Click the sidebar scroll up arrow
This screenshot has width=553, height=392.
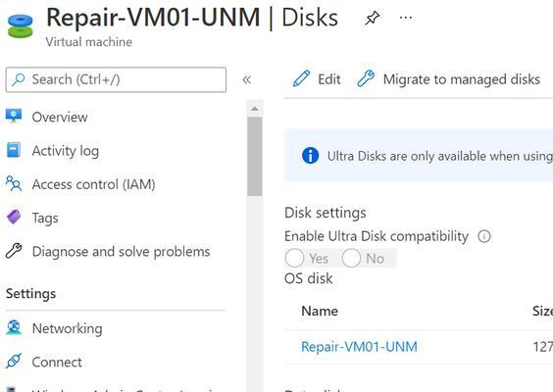(255, 109)
